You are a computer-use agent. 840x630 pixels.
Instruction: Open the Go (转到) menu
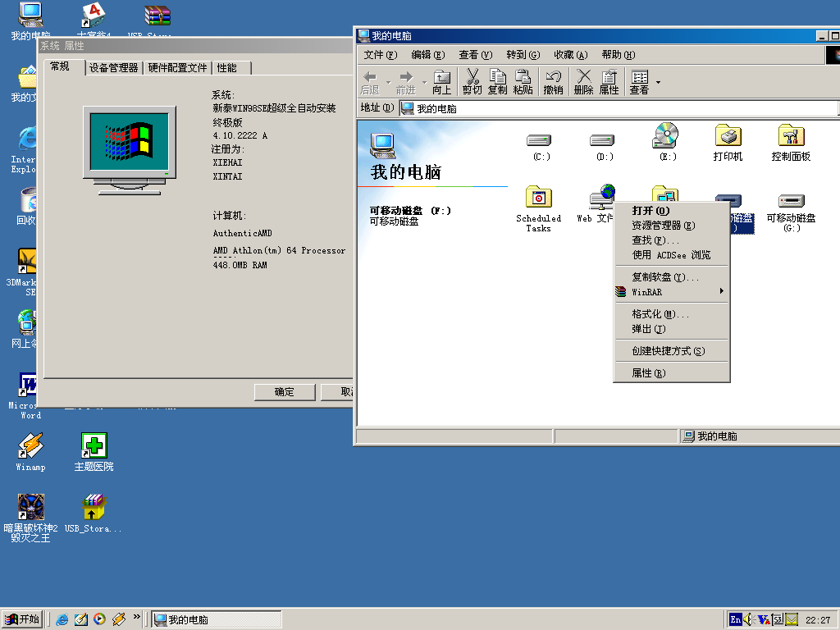pos(523,55)
